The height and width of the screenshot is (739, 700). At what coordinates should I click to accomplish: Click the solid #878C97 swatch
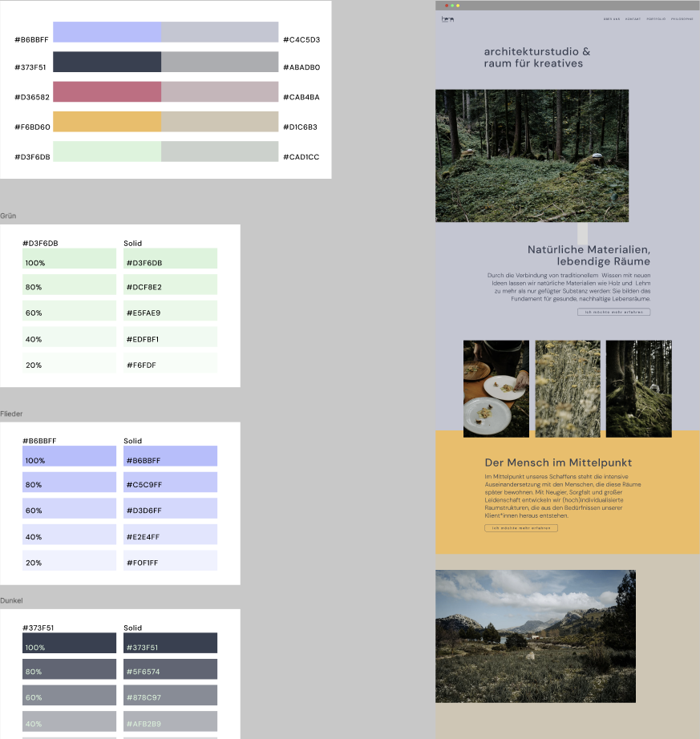(x=171, y=695)
